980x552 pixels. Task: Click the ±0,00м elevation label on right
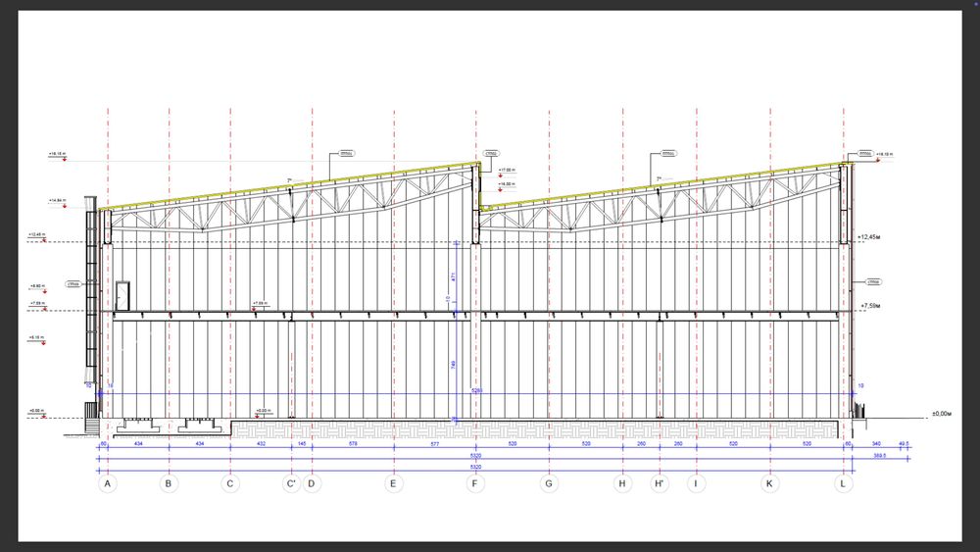click(x=941, y=414)
